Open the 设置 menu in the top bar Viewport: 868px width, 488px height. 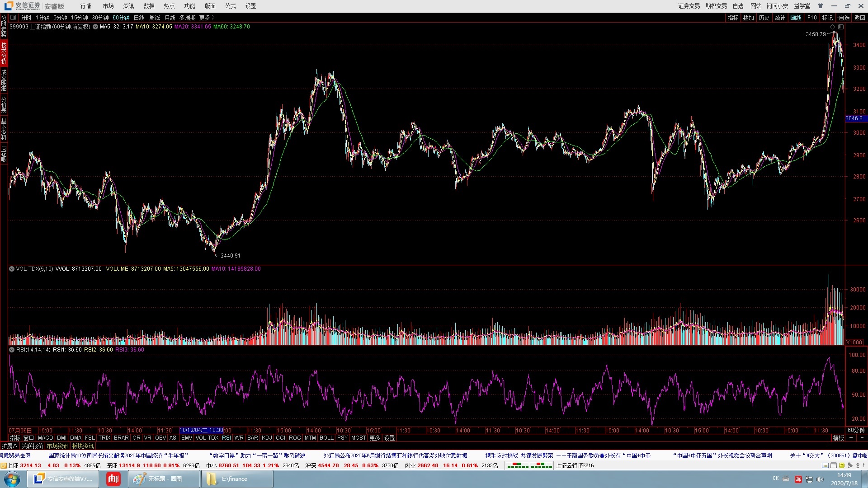[x=251, y=6]
